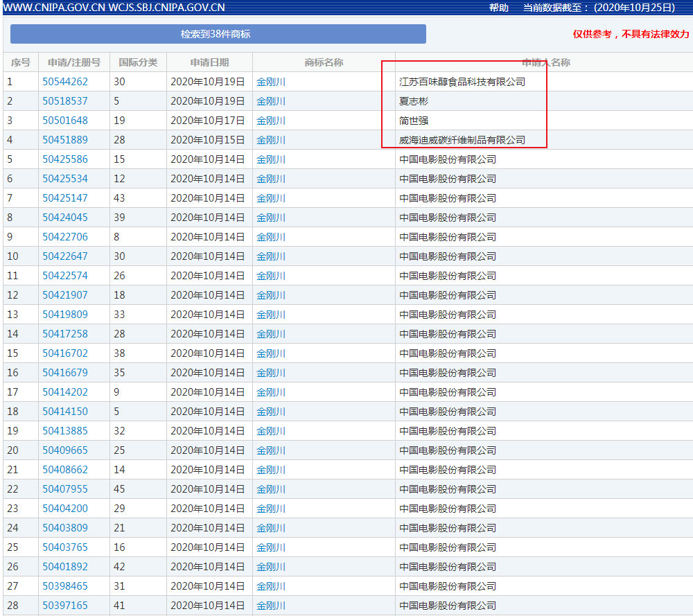Select date 2020年10月15日 in row 4
The width and height of the screenshot is (693, 616).
[208, 140]
